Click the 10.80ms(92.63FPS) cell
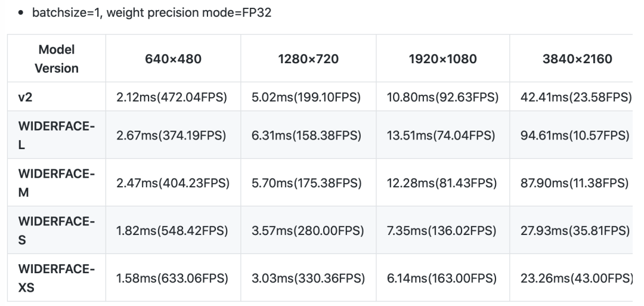The image size is (644, 306). pyautogui.click(x=443, y=97)
